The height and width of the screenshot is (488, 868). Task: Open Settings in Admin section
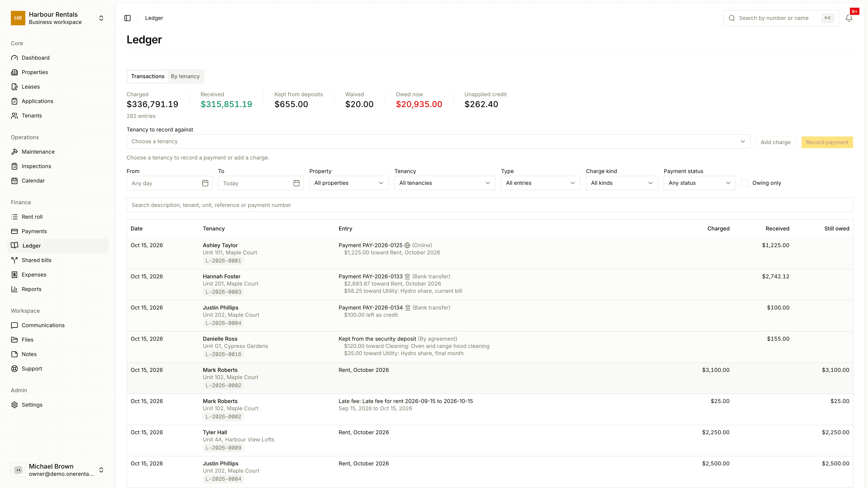coord(58,405)
